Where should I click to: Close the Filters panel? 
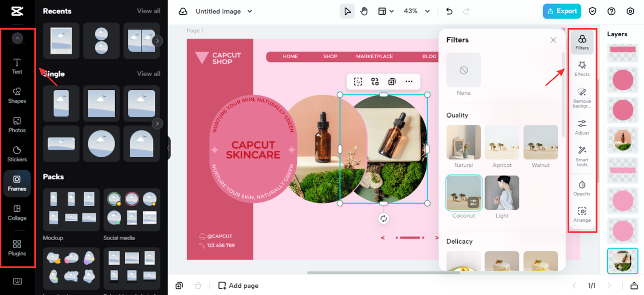coord(553,40)
